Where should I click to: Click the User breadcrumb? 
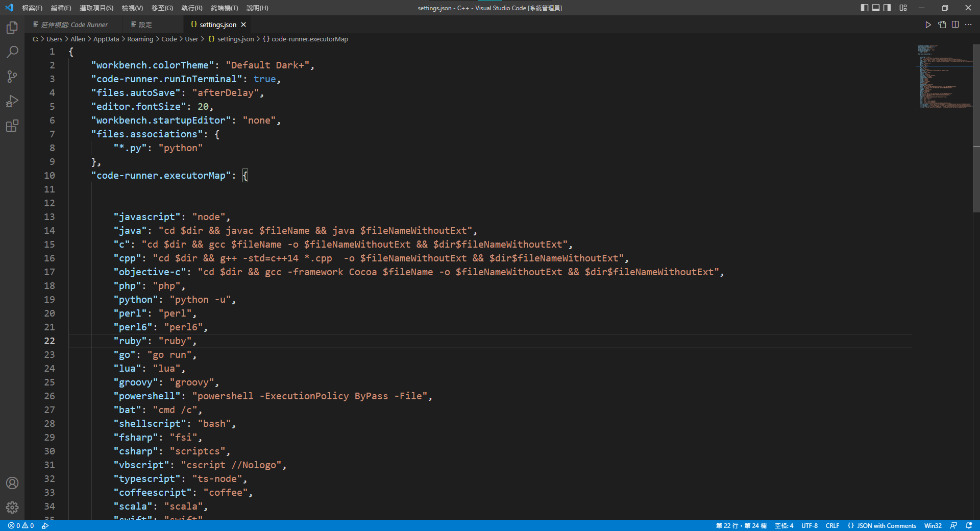(191, 39)
